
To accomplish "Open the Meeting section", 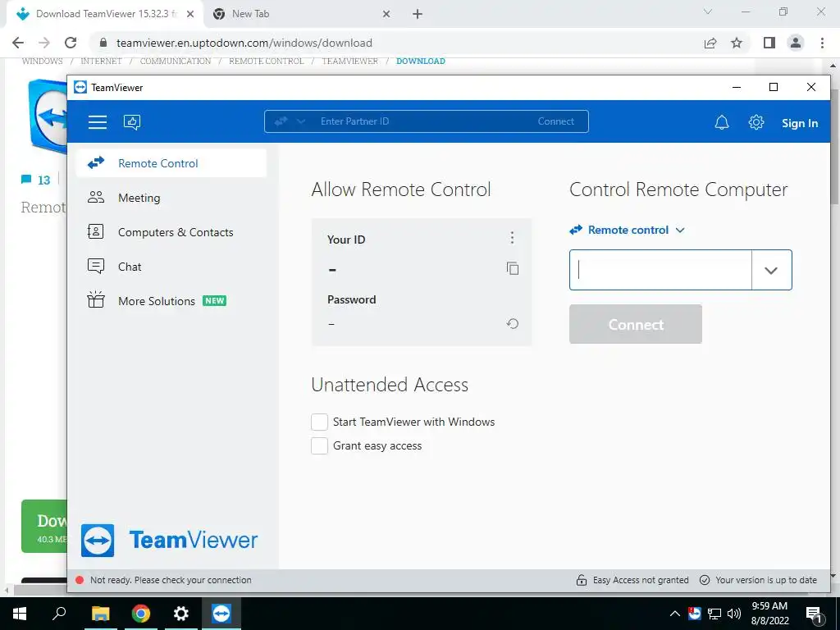I will pos(171,198).
